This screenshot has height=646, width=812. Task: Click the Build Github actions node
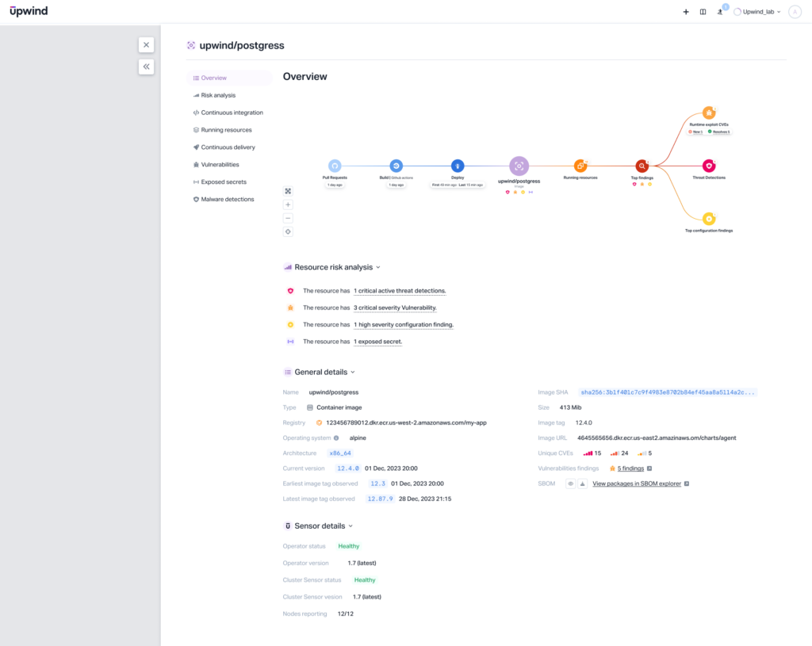pyautogui.click(x=396, y=166)
